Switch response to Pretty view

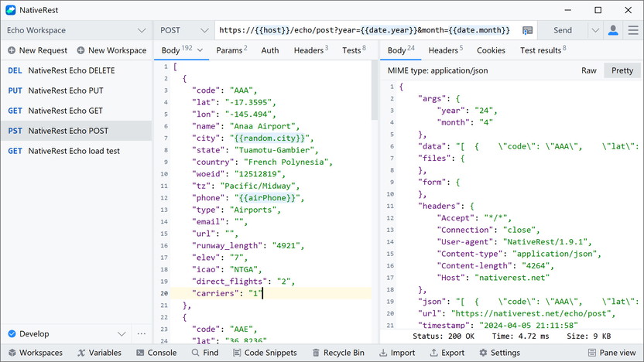click(x=622, y=70)
